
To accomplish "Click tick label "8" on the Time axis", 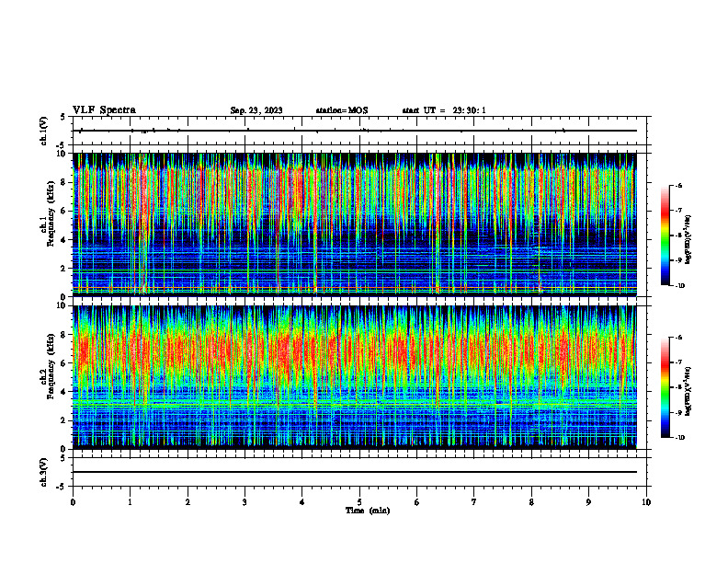I will tap(531, 502).
